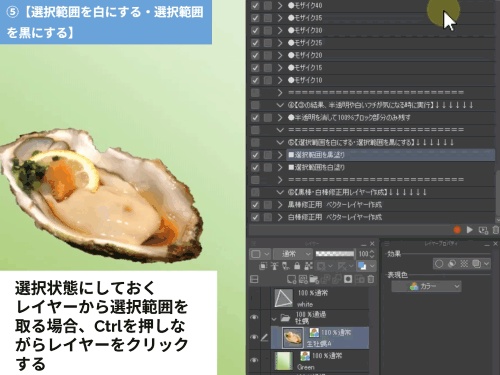Expand the 黒棒修正用 ベクターレイヤー作成 action
Viewport: 500px width, 375px height.
point(280,205)
